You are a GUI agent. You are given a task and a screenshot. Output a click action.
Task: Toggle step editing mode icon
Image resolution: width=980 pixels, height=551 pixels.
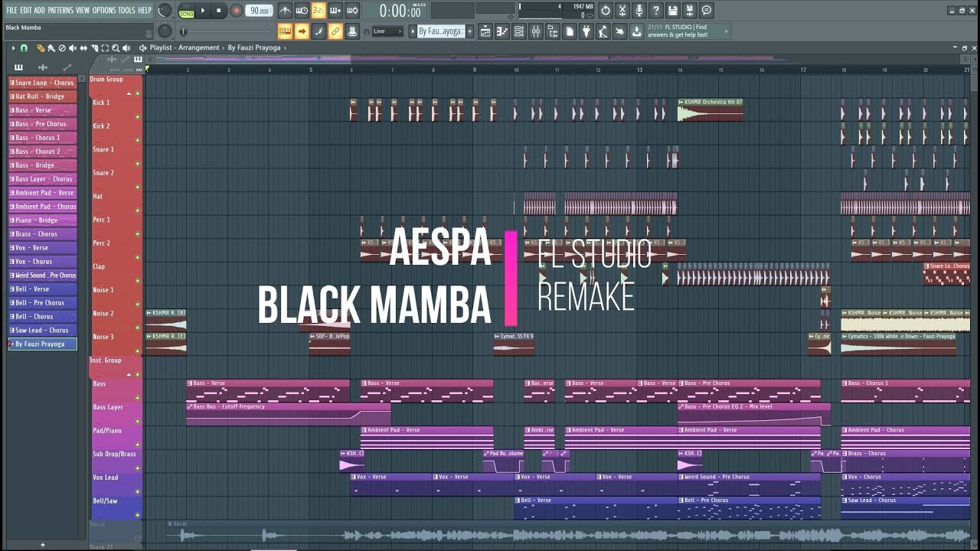click(x=318, y=31)
